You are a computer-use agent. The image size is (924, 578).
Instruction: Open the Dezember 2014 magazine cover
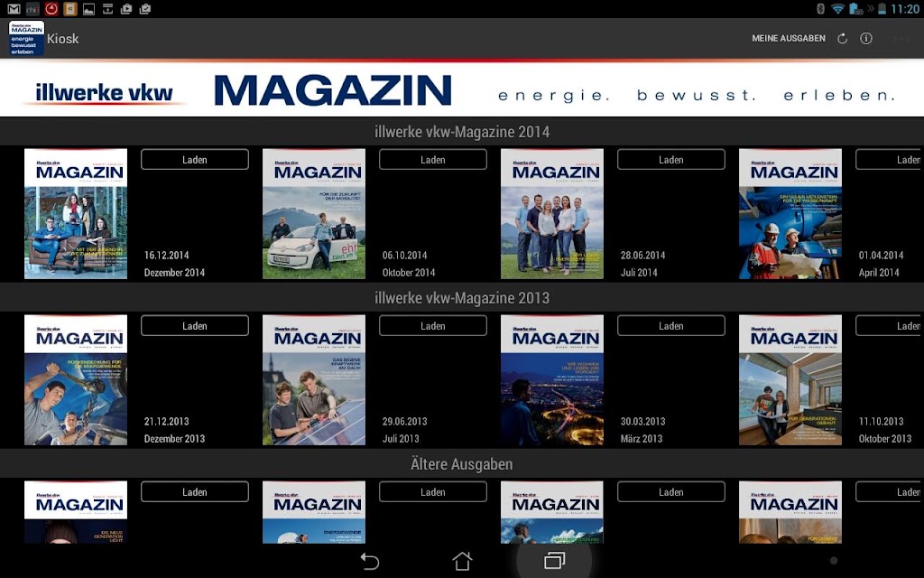tap(76, 213)
